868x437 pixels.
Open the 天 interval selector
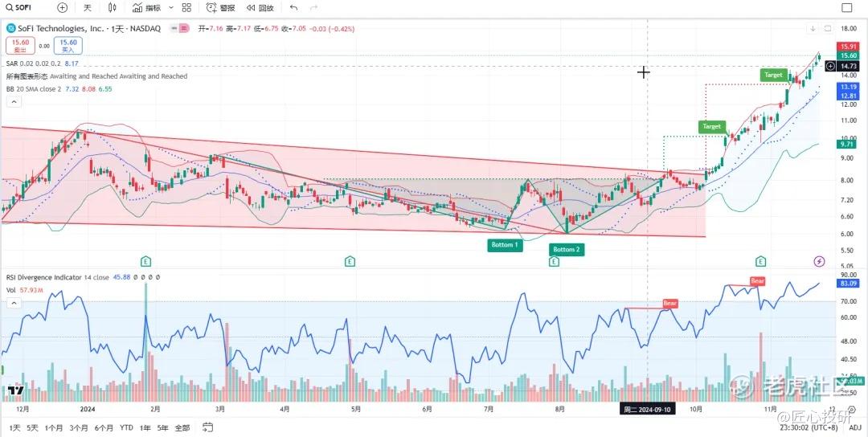tap(87, 8)
